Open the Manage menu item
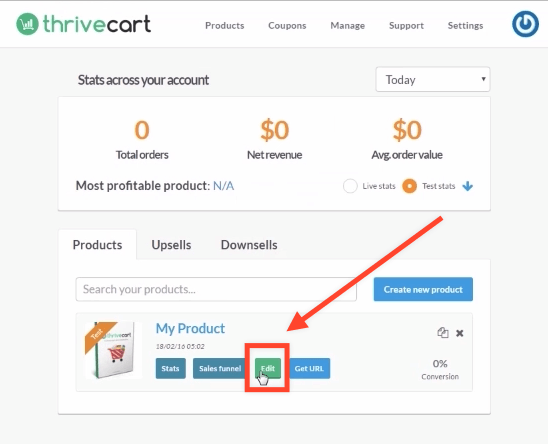 point(348,26)
